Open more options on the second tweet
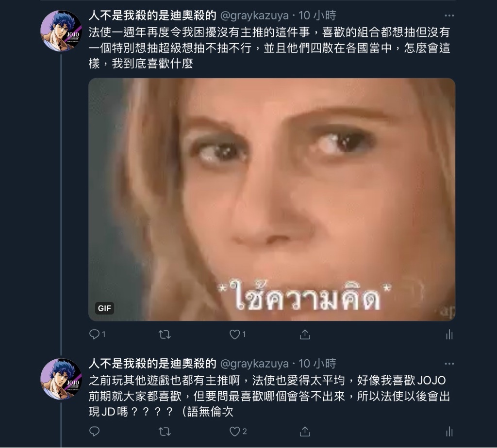 click(449, 364)
